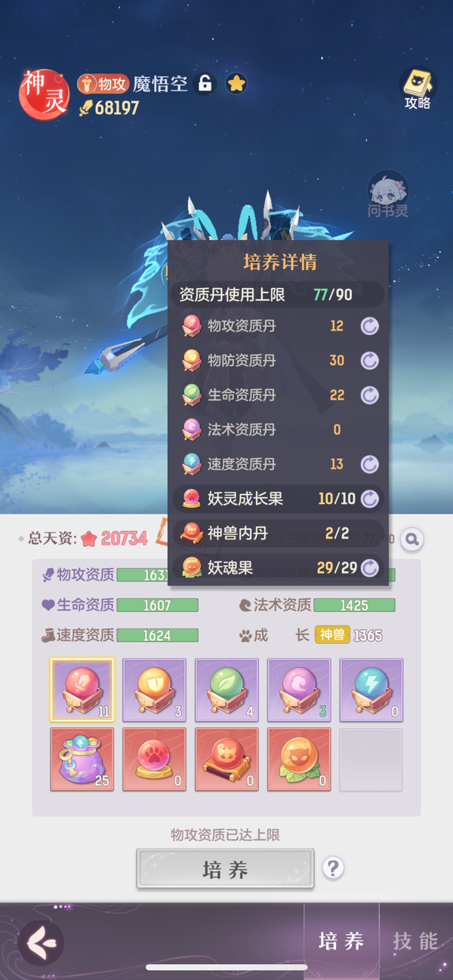The height and width of the screenshot is (980, 453).
Task: Go back with the arrow button
Action: pos(41,942)
